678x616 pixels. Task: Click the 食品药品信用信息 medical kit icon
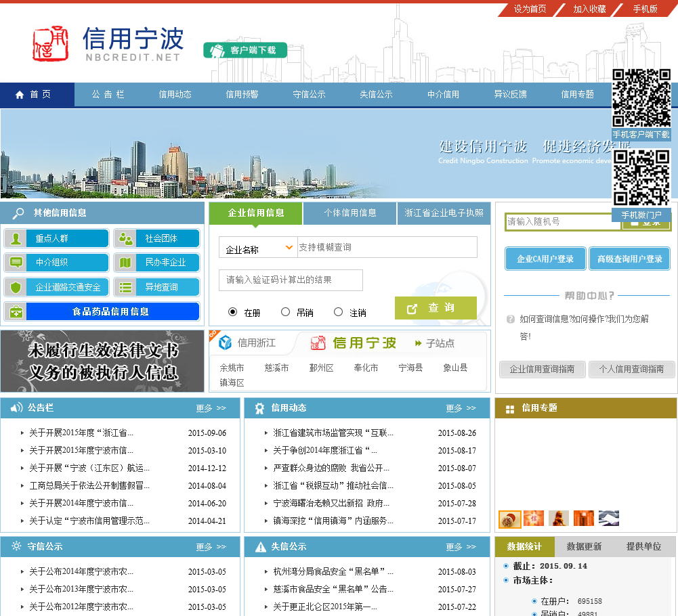pyautogui.click(x=16, y=311)
